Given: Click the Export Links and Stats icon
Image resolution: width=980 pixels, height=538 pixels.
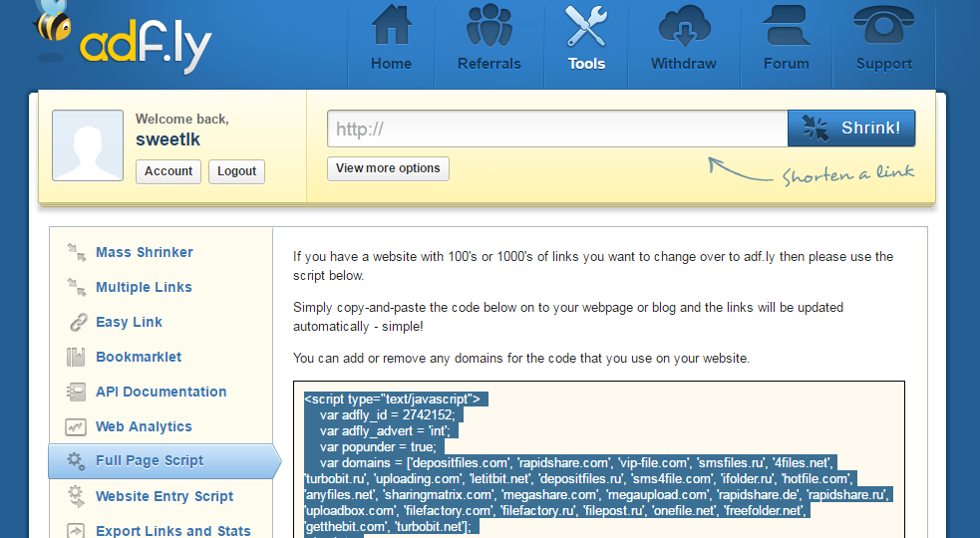Looking at the screenshot, I should tap(76, 530).
